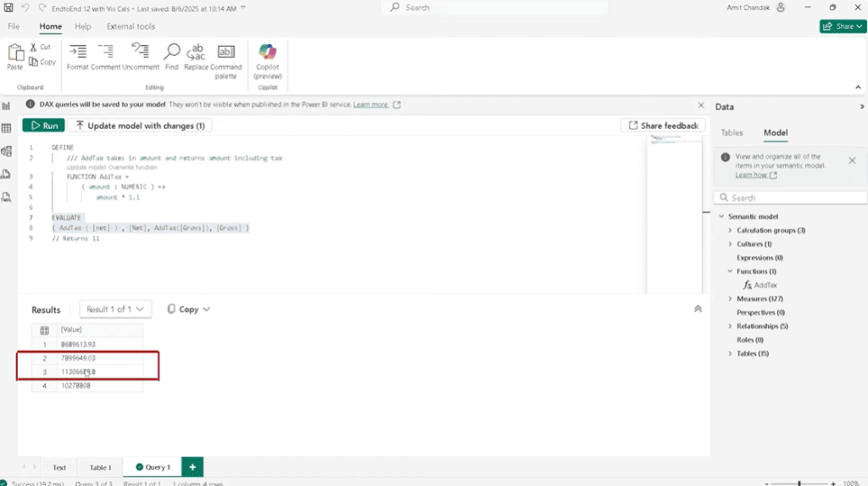Open the Replace tool
Image resolution: width=868 pixels, height=486 pixels.
[196, 57]
